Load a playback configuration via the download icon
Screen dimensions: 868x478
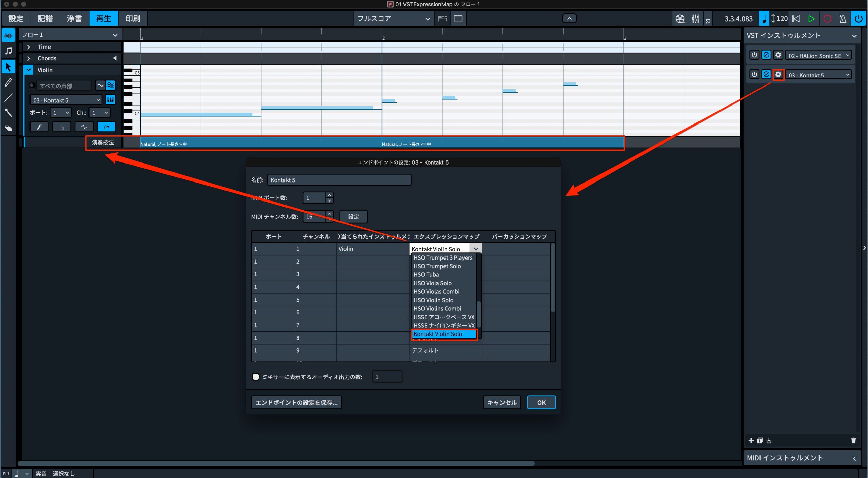pyautogui.click(x=769, y=440)
